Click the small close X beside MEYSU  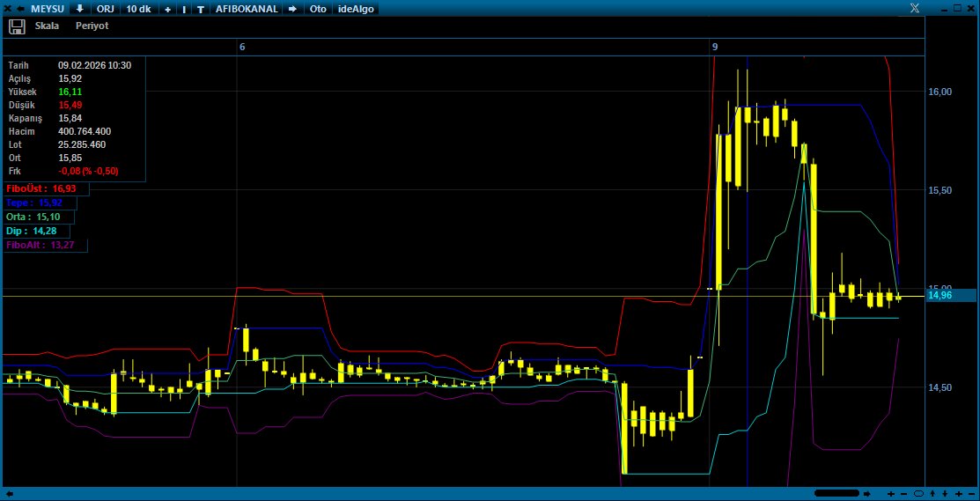click(8, 9)
